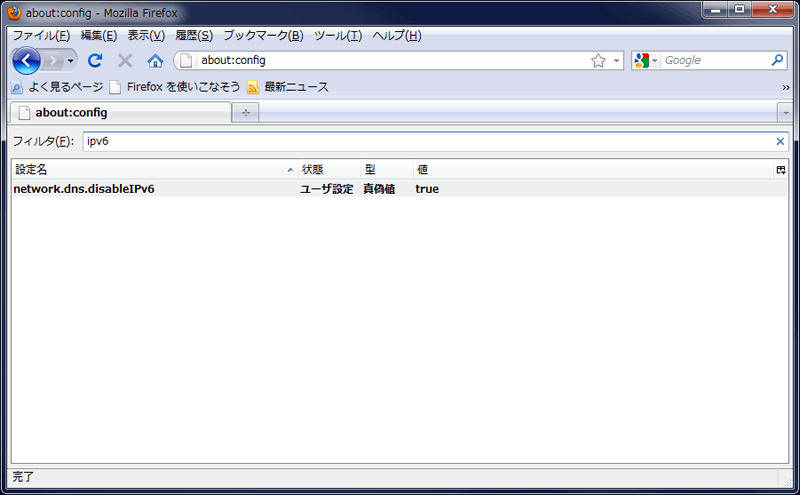Click inside the Google search box

(x=715, y=60)
